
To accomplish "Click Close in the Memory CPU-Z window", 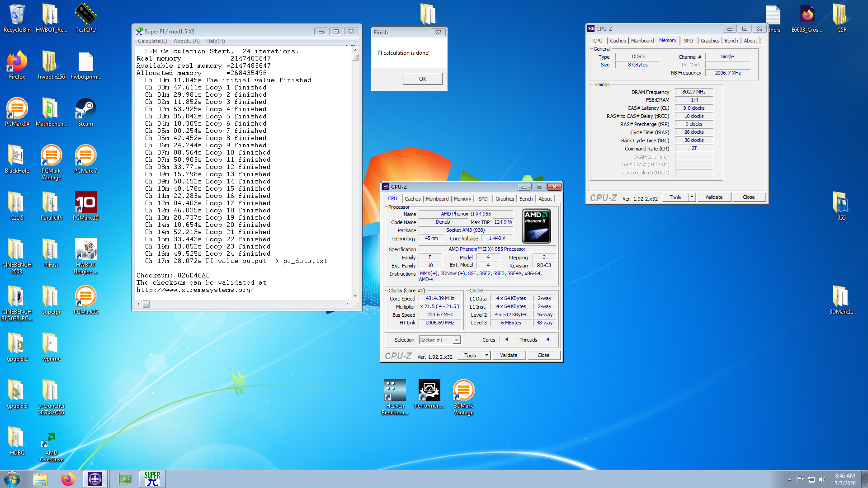I will [x=749, y=197].
